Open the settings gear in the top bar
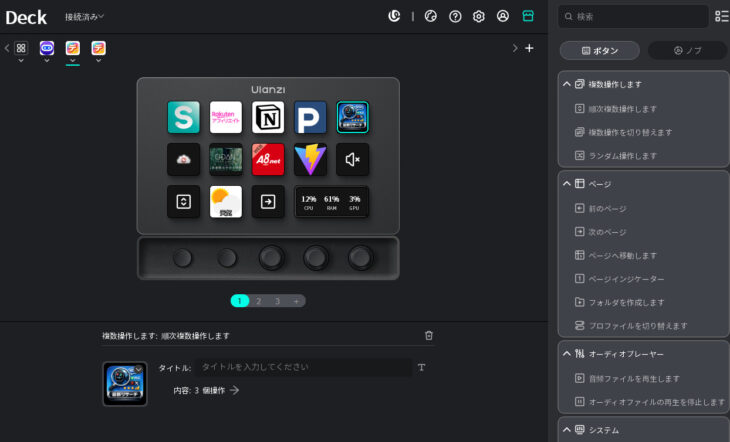This screenshot has height=442, width=730. coord(479,17)
